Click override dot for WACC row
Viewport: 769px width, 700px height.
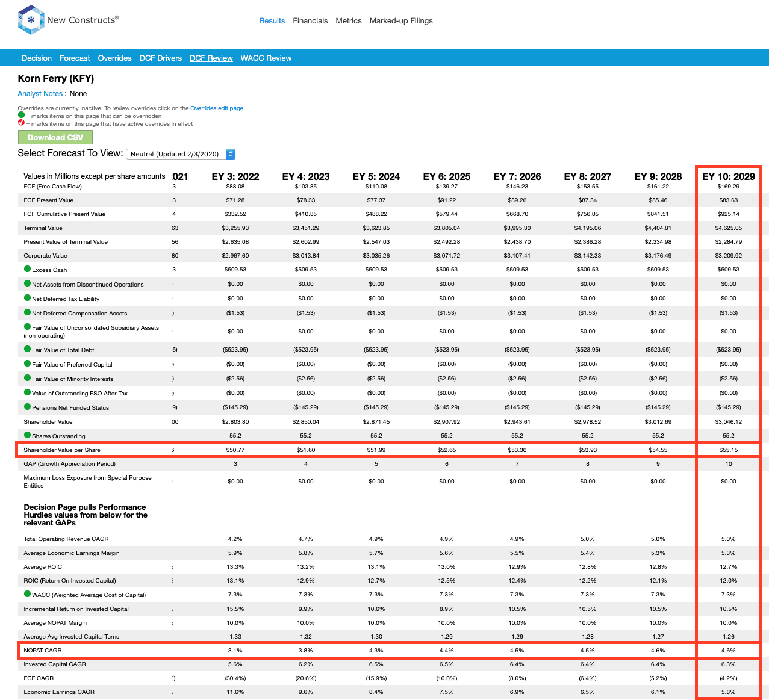click(x=27, y=594)
